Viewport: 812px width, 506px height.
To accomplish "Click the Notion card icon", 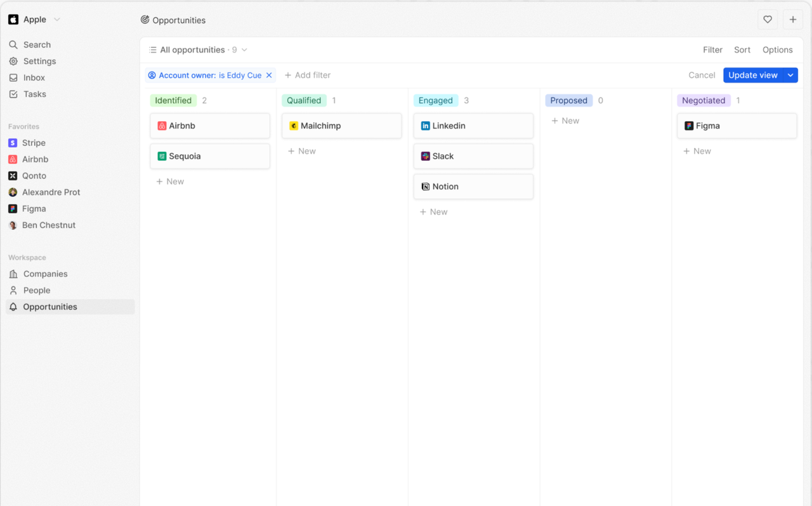I will click(426, 187).
